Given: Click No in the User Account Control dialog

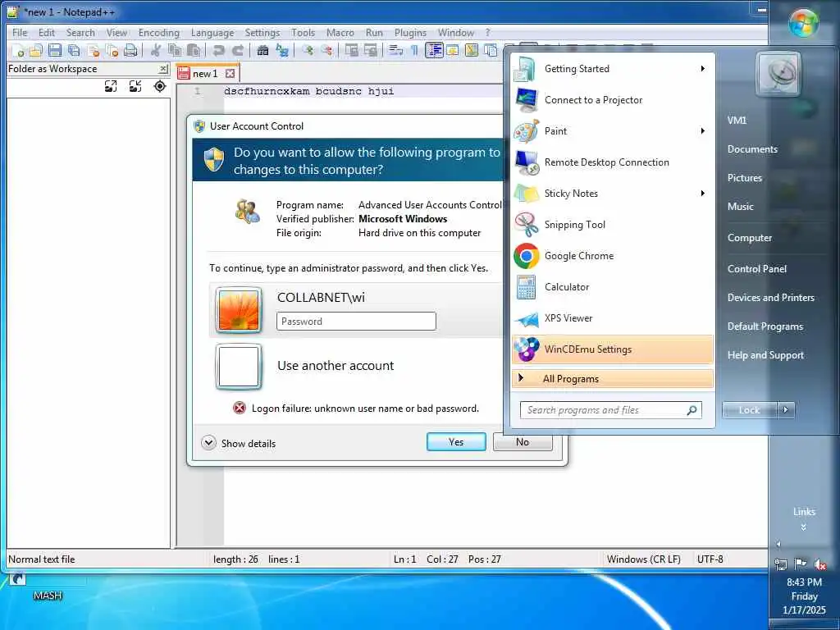Looking at the screenshot, I should tap(523, 442).
